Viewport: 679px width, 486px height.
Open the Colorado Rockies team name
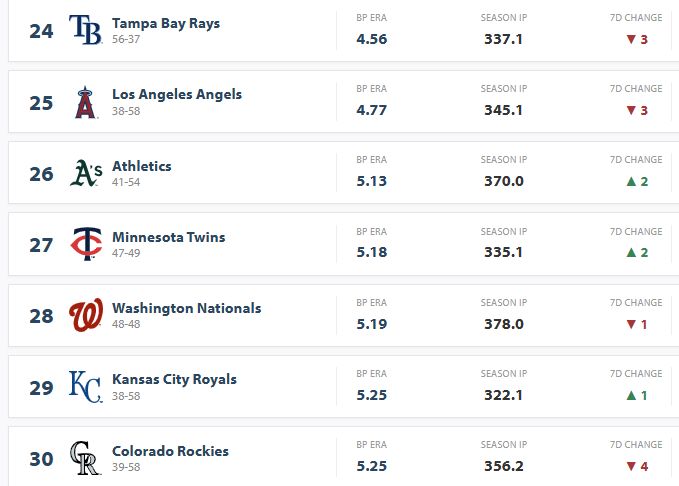[170, 451]
